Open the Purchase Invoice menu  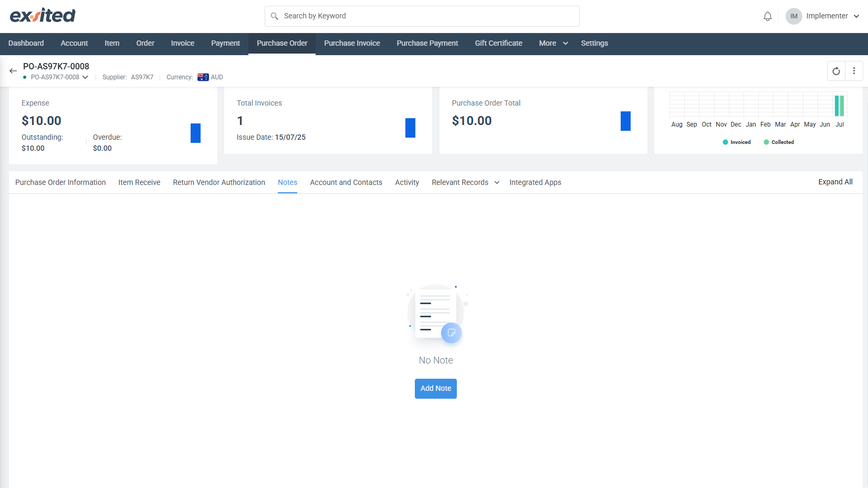pos(352,44)
